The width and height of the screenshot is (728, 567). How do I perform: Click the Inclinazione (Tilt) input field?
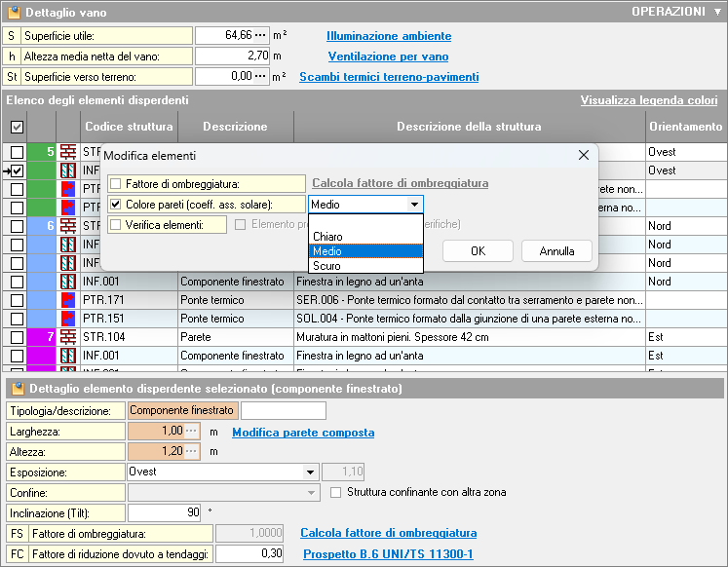coord(164,512)
